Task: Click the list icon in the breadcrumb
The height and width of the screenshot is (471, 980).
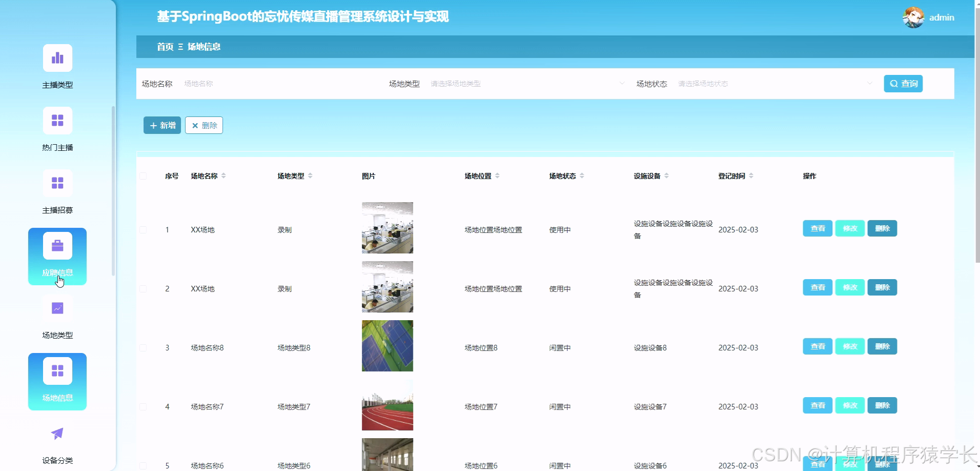Action: click(x=180, y=47)
